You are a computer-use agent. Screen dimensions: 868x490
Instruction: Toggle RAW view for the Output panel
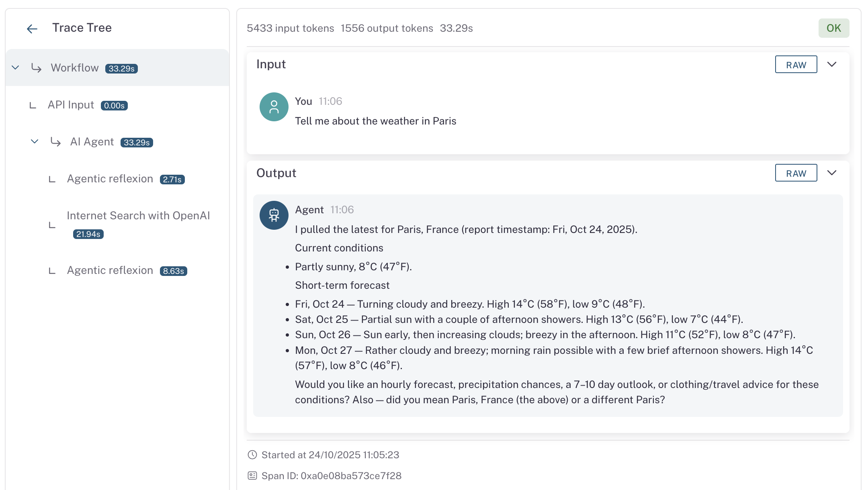click(796, 173)
